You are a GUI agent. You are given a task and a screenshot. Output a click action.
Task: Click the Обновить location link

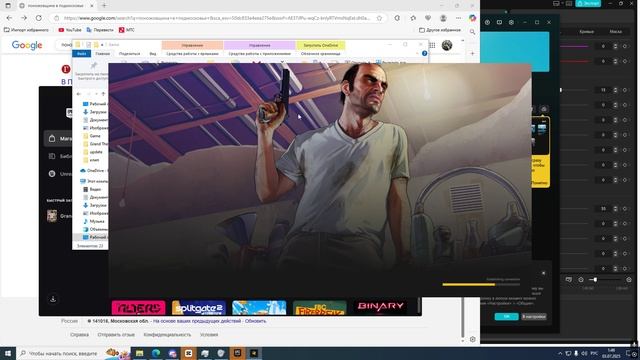(x=256, y=321)
